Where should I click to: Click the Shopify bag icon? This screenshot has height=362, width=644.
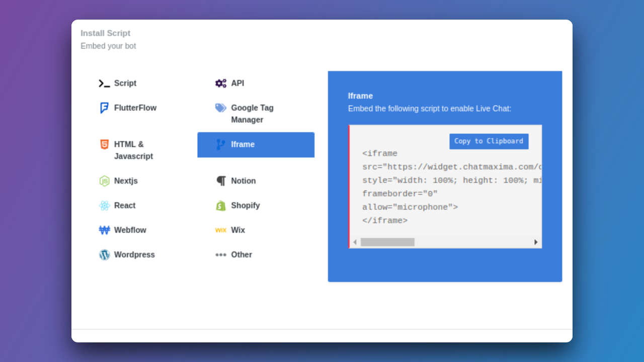pyautogui.click(x=221, y=206)
